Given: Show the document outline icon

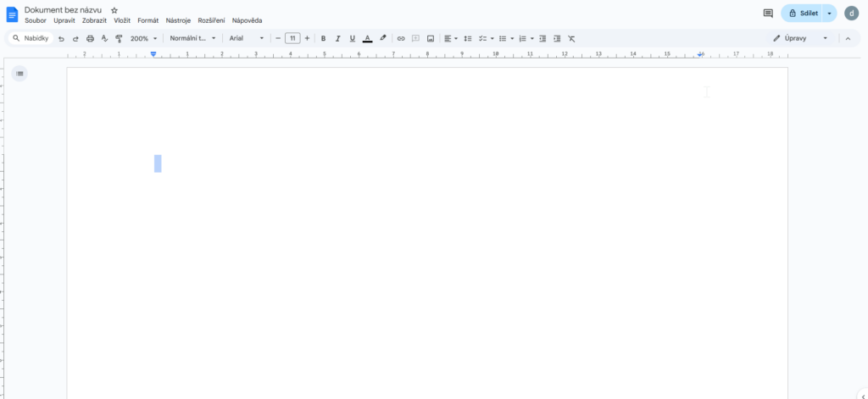Looking at the screenshot, I should (19, 74).
